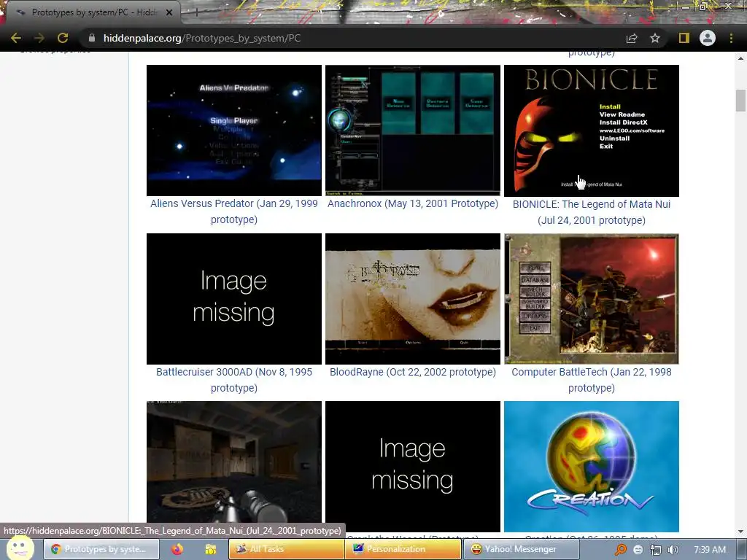This screenshot has height=560, width=747.
Task: Switch to Personalization taskbar window
Action: tap(403, 549)
